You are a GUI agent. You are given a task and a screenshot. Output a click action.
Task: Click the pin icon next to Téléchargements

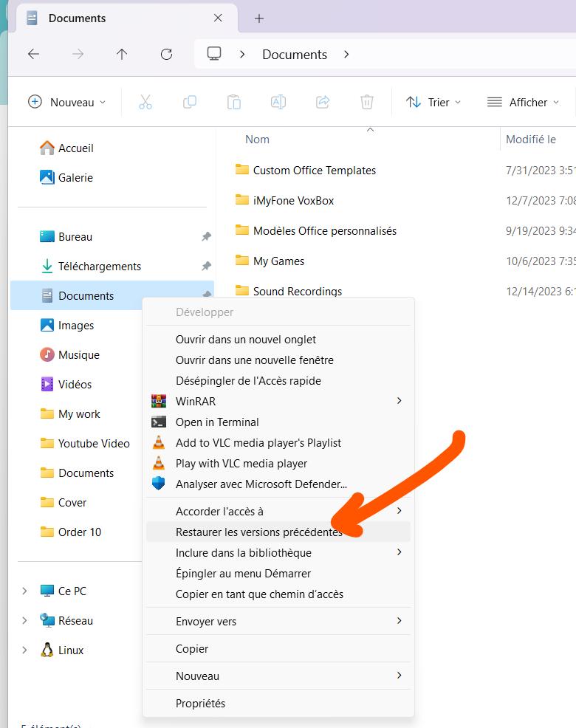(x=206, y=267)
